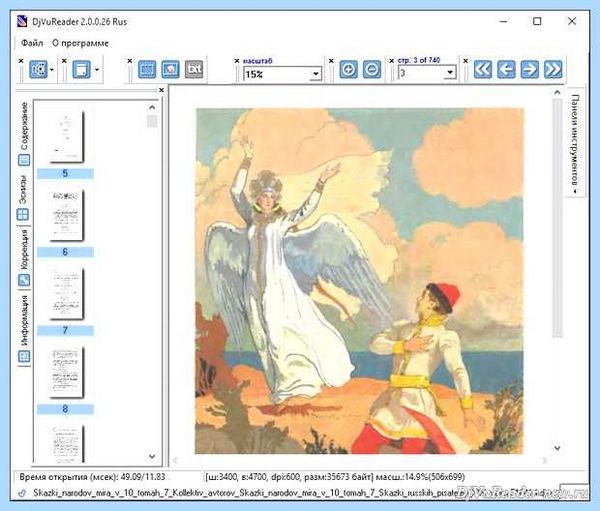
Task: Close the navigation arrows toolbar group x
Action: point(466,61)
